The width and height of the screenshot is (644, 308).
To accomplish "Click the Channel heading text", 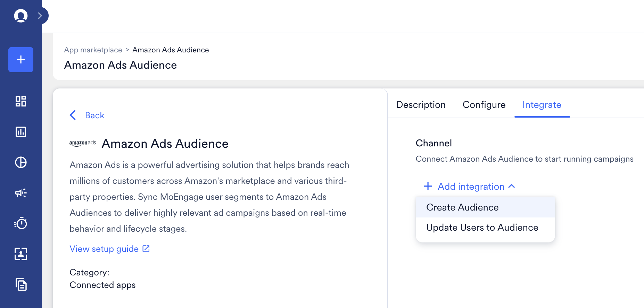I will (x=434, y=143).
